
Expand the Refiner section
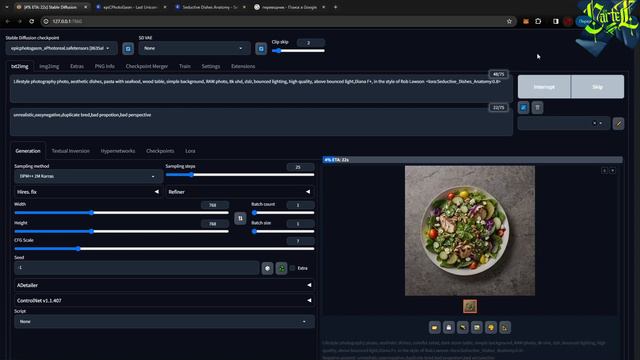tap(240, 192)
